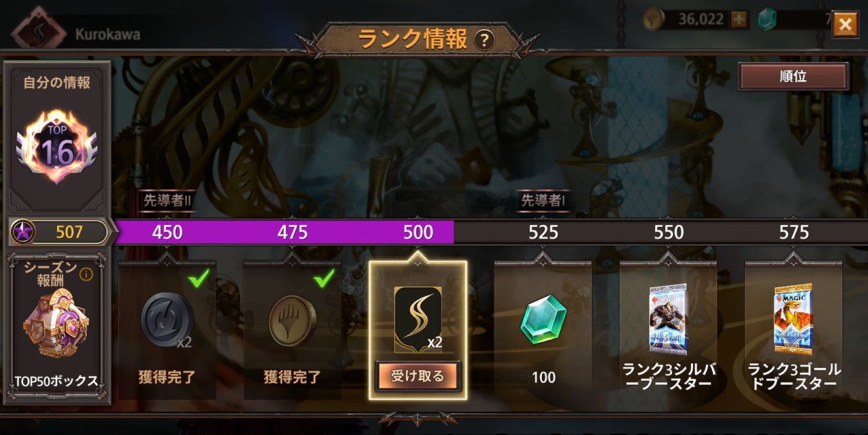Claim the 500 rank reward with 受け取る

pos(418,376)
